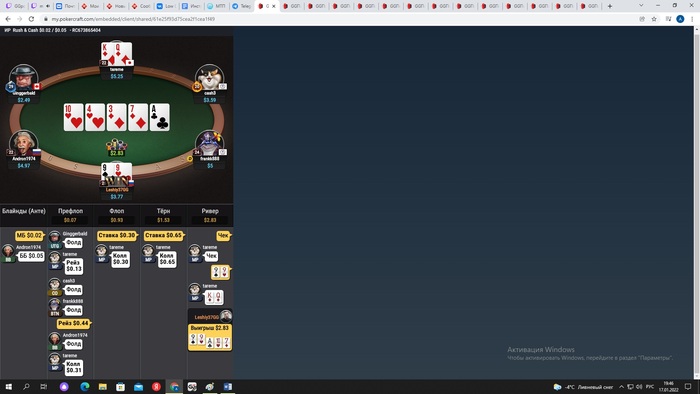Click Gingerbeld's avatar at the poker table
This screenshot has height=394, width=700.
(24, 77)
